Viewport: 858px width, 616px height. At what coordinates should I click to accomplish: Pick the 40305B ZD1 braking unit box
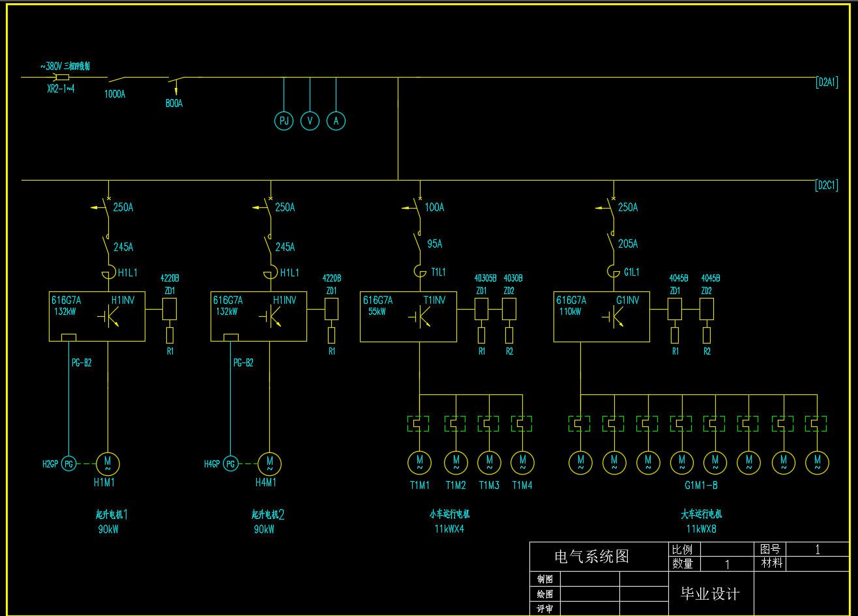(481, 309)
